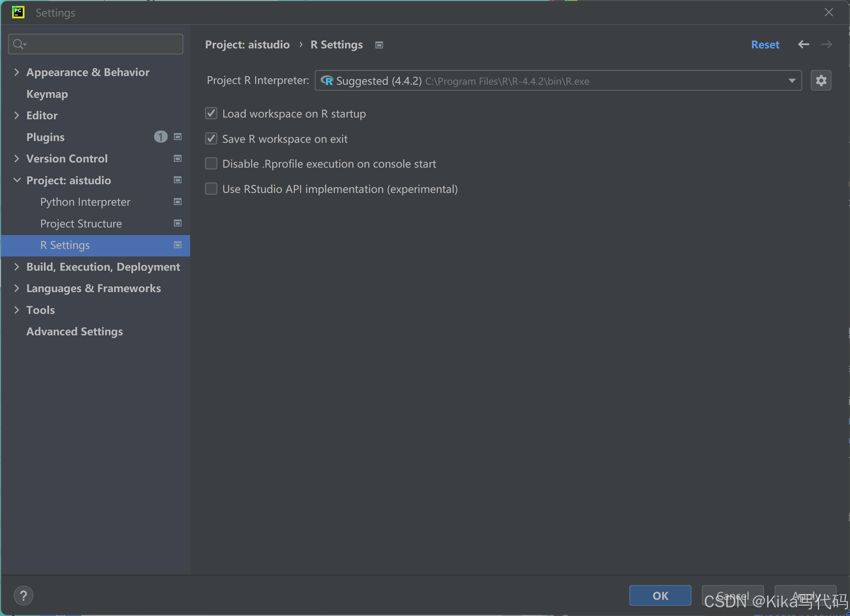The height and width of the screenshot is (616, 850).
Task: Enable Disable .Rprofile execution on console start
Action: pyautogui.click(x=211, y=164)
